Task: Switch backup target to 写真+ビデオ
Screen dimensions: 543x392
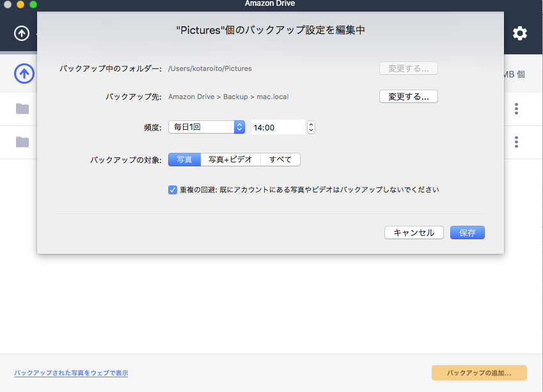Action: (231, 159)
